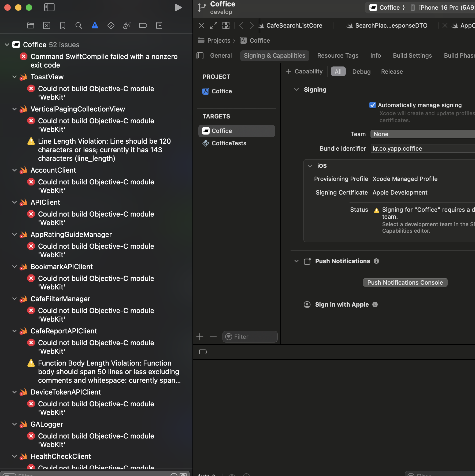The height and width of the screenshot is (476, 475).
Task: Switch to Signing & Capabilities tab
Action: [274, 55]
